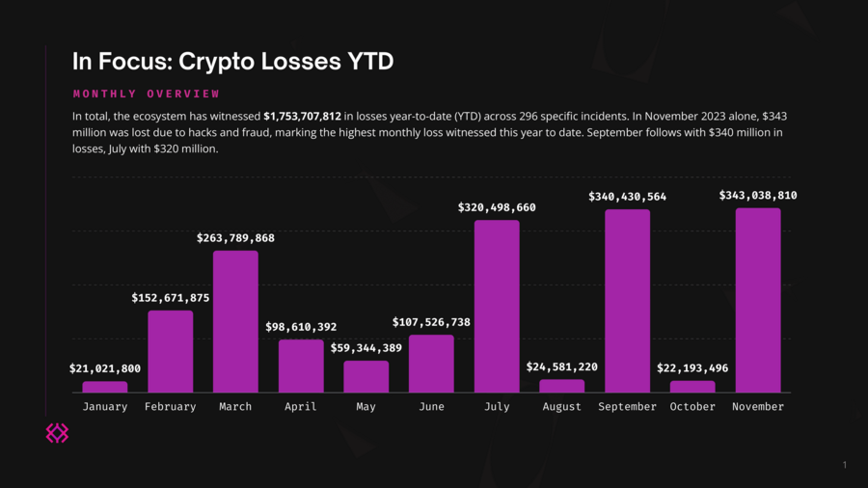Select the $24,581,220 value label
Viewport: 868px width, 488px height.
click(x=562, y=367)
